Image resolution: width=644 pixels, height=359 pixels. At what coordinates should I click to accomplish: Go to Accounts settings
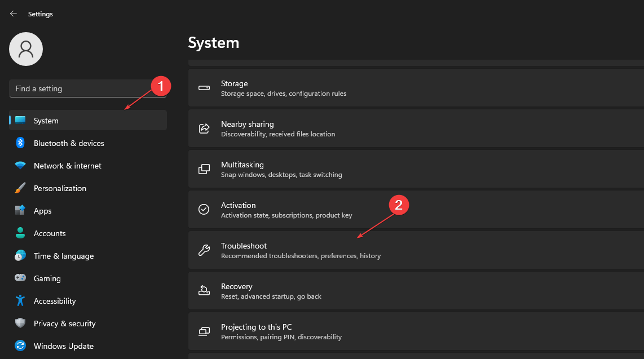[x=50, y=233]
